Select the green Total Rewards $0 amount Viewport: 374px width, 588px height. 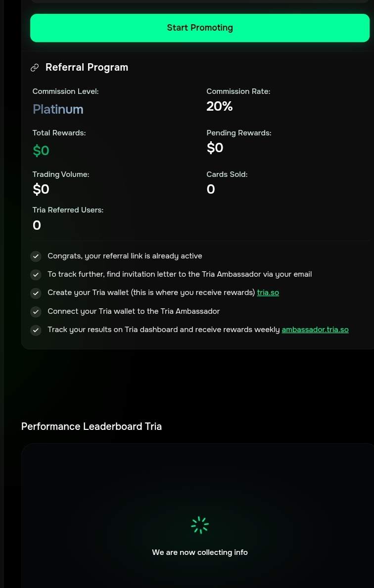[41, 151]
